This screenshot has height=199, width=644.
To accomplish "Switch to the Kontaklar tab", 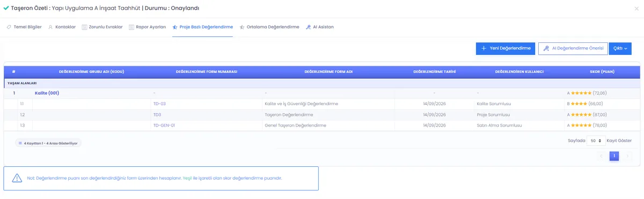I will coord(62,27).
